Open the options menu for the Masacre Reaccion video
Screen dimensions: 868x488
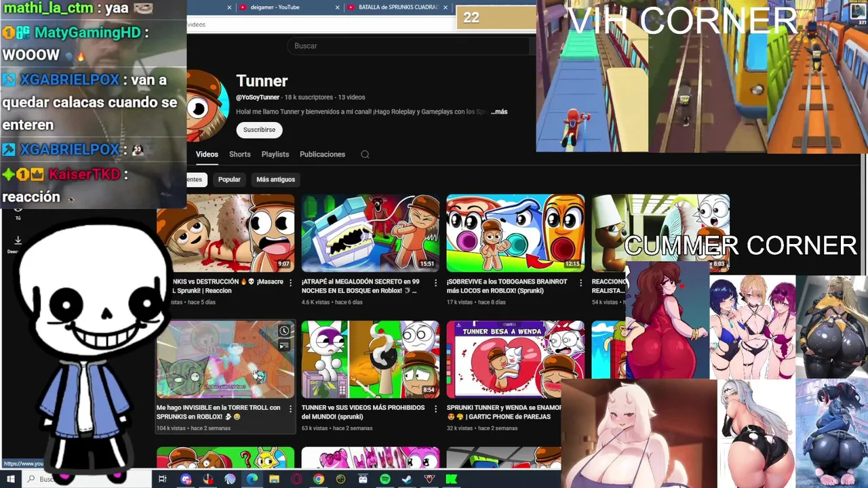(x=290, y=283)
